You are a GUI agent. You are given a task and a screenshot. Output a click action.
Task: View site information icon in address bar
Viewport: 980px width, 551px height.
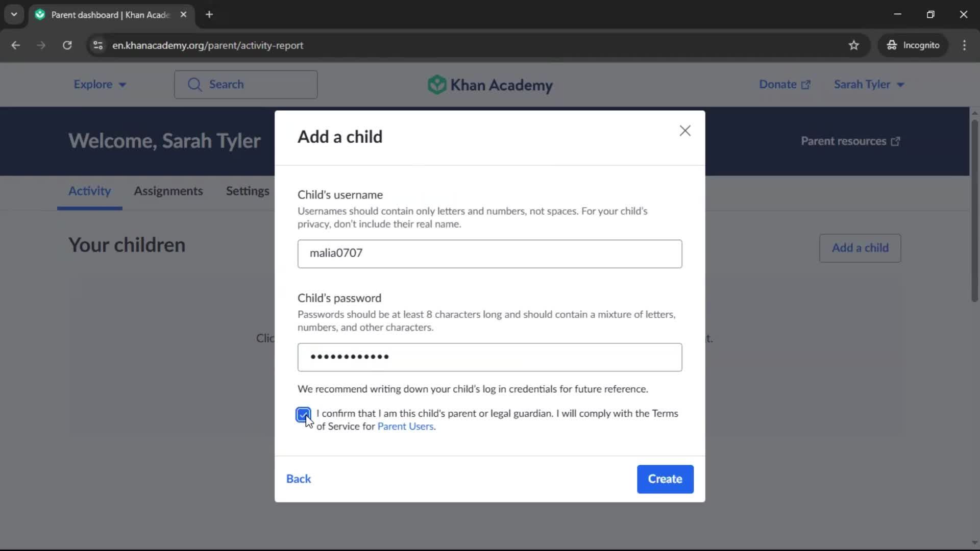click(x=98, y=45)
